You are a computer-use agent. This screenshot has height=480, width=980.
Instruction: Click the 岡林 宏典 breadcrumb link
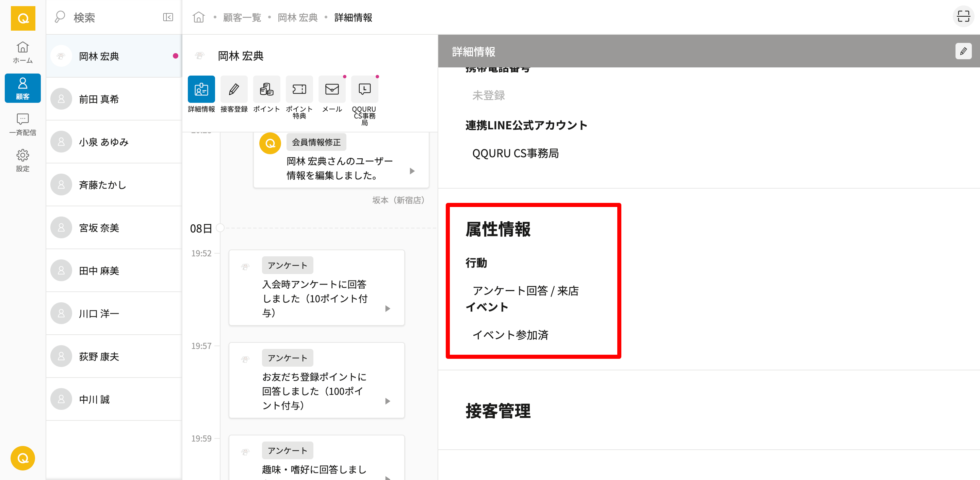click(x=297, y=17)
